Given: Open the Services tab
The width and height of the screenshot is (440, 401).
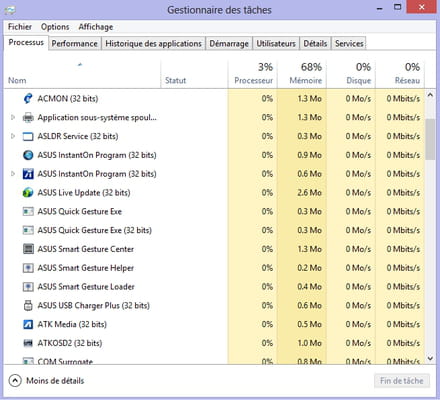Looking at the screenshot, I should [x=349, y=44].
